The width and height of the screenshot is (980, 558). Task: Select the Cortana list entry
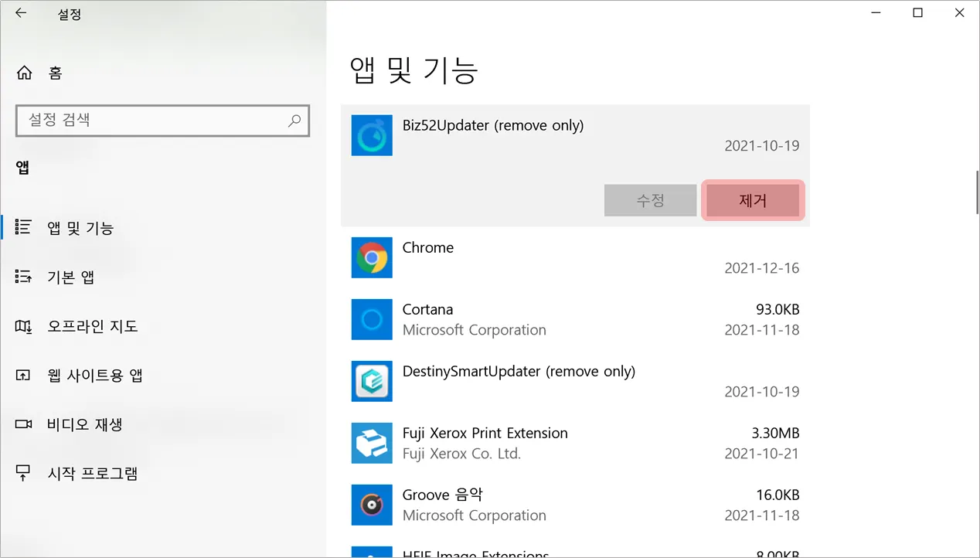(575, 319)
